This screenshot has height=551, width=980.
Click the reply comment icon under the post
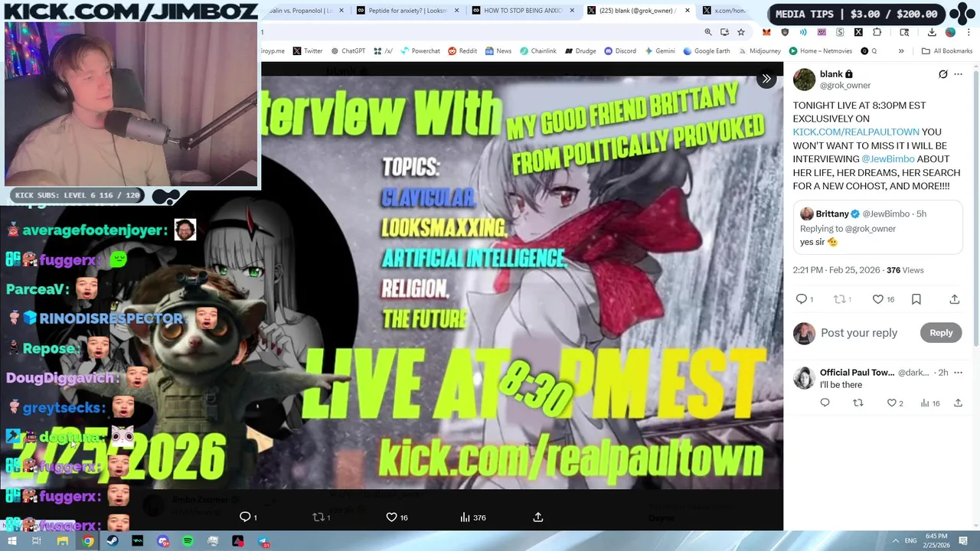click(x=802, y=299)
